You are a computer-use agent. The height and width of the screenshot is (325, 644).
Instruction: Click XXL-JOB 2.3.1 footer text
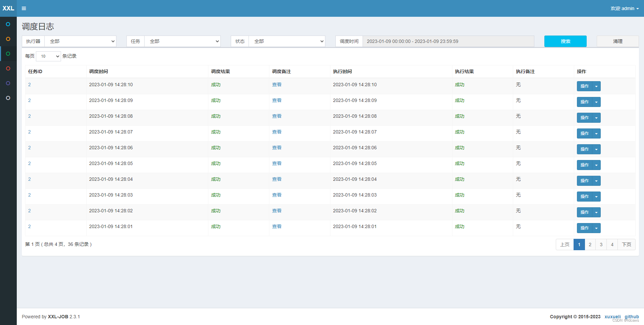tap(64, 317)
